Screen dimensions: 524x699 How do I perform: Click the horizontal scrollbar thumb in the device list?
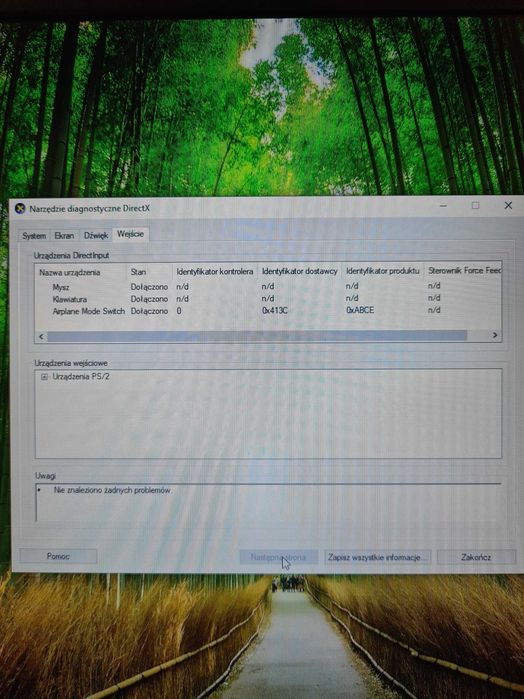click(x=257, y=336)
